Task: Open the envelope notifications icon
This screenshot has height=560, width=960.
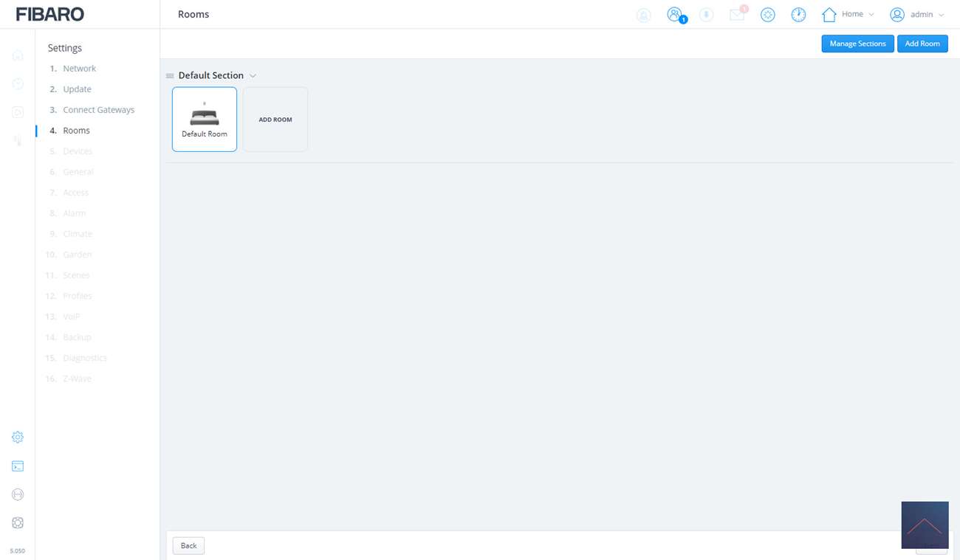Action: click(737, 15)
